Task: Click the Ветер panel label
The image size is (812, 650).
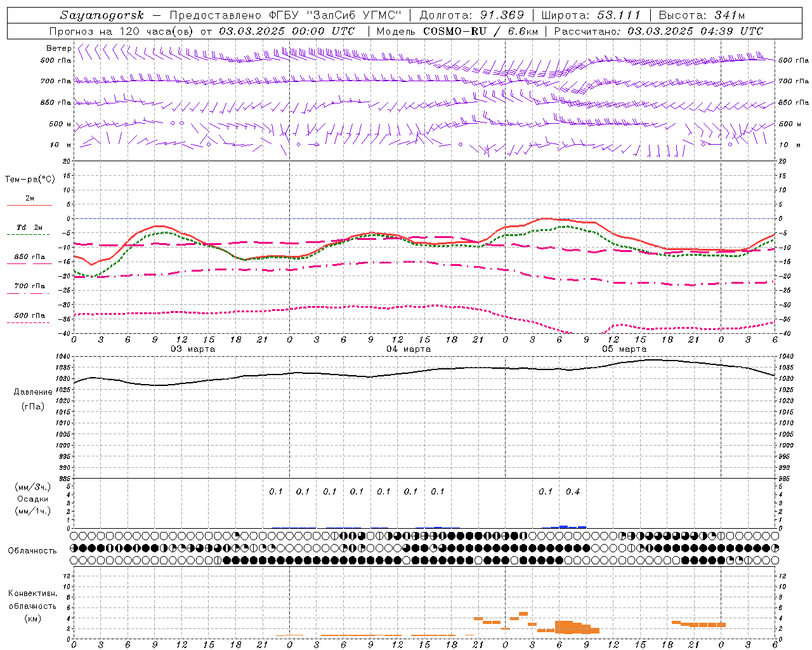Action: point(58,48)
